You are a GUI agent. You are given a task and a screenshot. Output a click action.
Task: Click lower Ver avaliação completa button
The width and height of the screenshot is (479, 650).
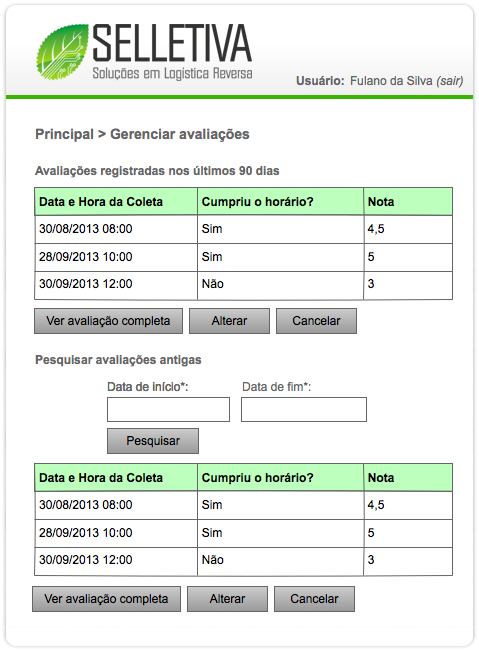(107, 599)
